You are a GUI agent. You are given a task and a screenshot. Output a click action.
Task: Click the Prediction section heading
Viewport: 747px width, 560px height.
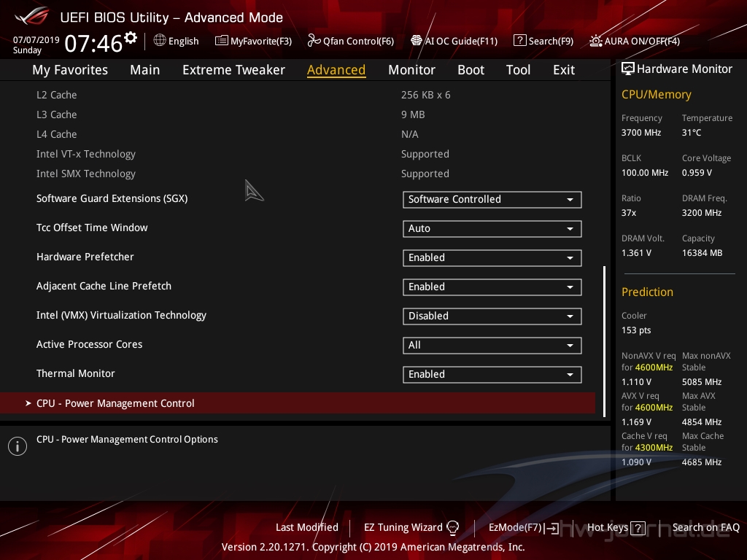647,292
